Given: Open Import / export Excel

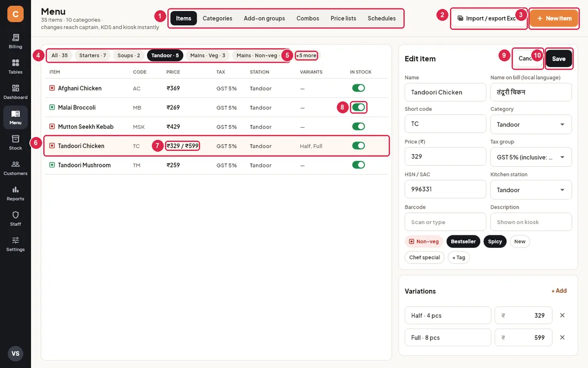Looking at the screenshot, I should click(x=488, y=18).
